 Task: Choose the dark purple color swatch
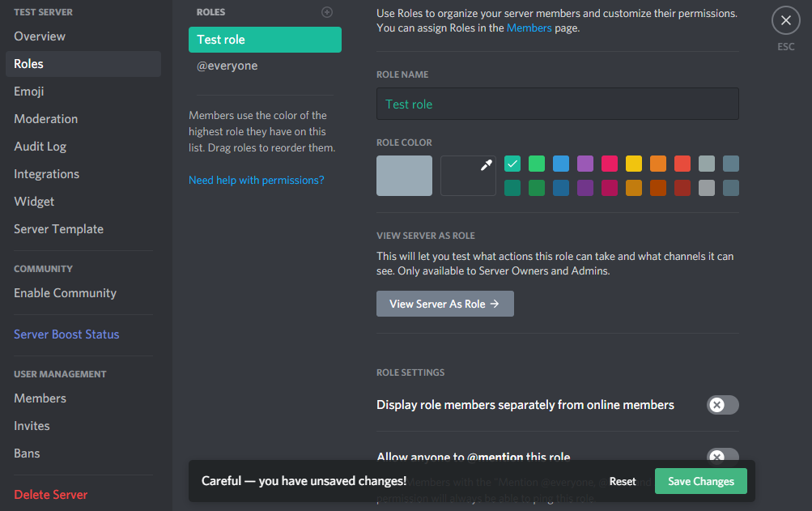[x=585, y=188]
